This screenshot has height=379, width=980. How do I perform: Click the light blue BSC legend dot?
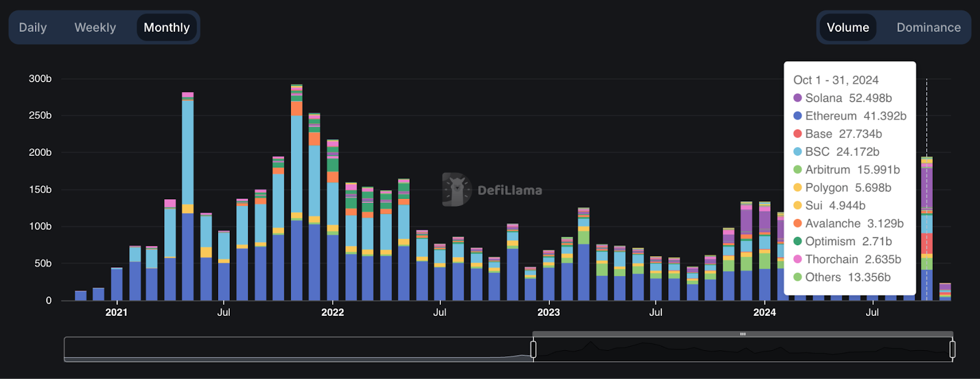tap(797, 151)
